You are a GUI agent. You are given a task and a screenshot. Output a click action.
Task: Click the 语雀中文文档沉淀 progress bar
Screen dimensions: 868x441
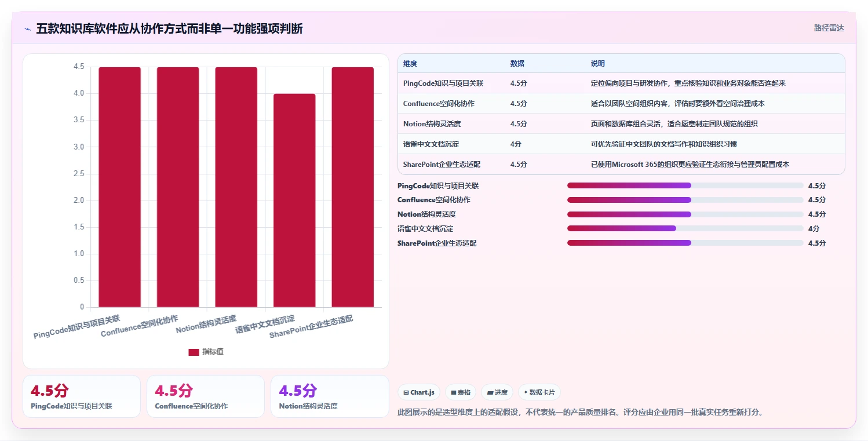pyautogui.click(x=685, y=229)
